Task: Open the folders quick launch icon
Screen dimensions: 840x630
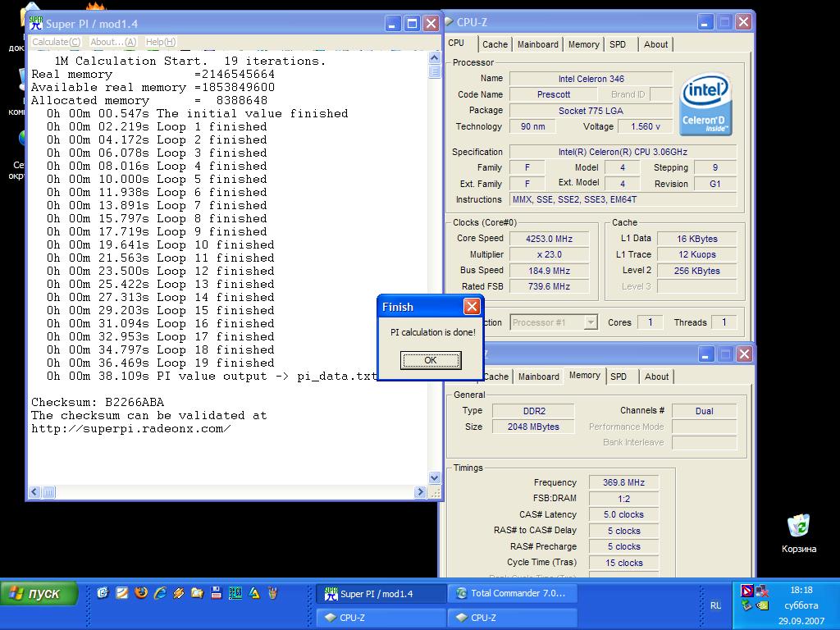Action: [197, 593]
